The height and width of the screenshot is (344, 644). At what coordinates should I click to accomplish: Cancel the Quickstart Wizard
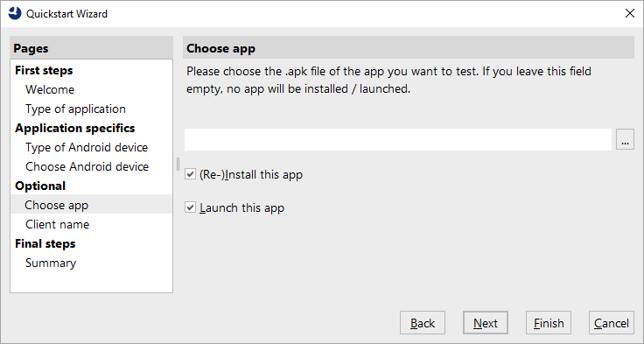point(611,323)
